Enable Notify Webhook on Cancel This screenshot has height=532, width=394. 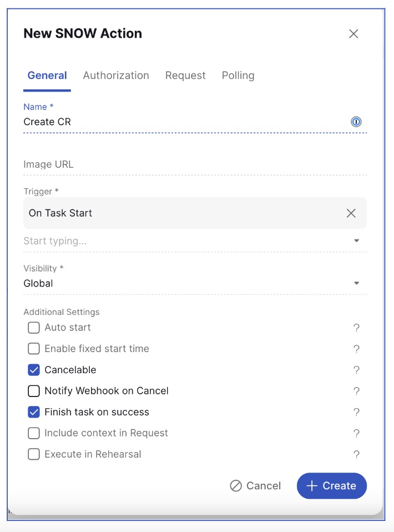coord(33,391)
